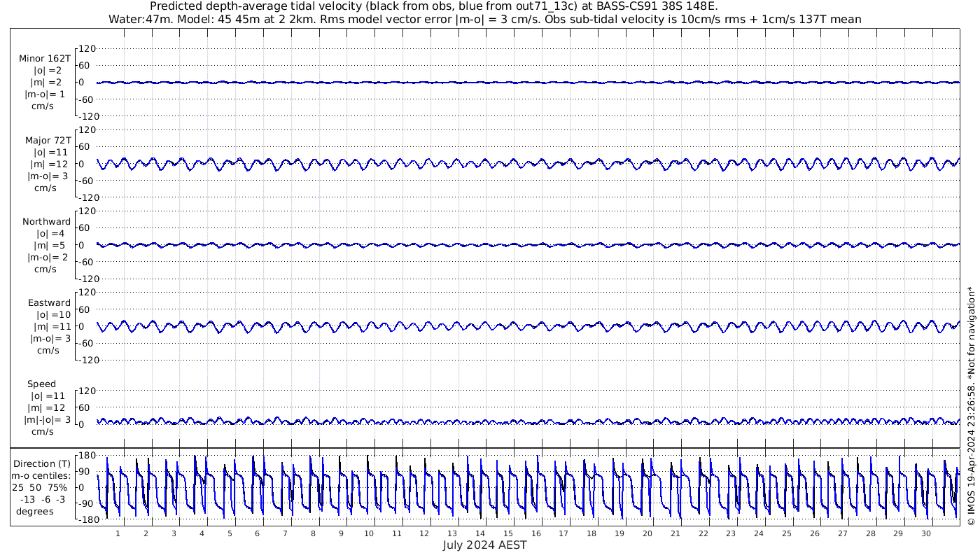980x560 pixels.
Task: Click the chart title line mentioning BASS-CS91
Action: point(434,6)
